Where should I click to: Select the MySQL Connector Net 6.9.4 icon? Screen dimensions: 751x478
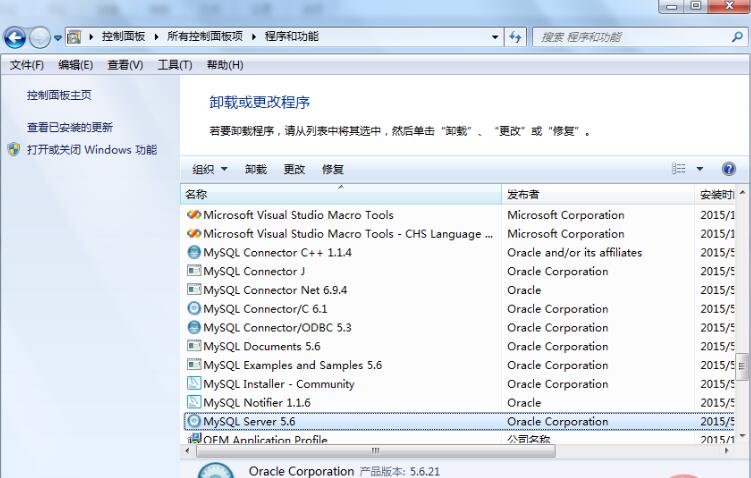click(x=194, y=289)
